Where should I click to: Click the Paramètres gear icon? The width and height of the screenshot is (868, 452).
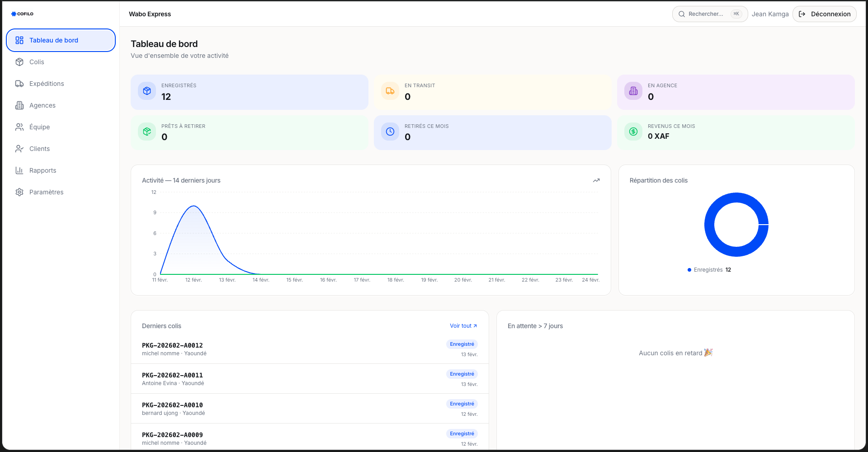click(x=19, y=192)
